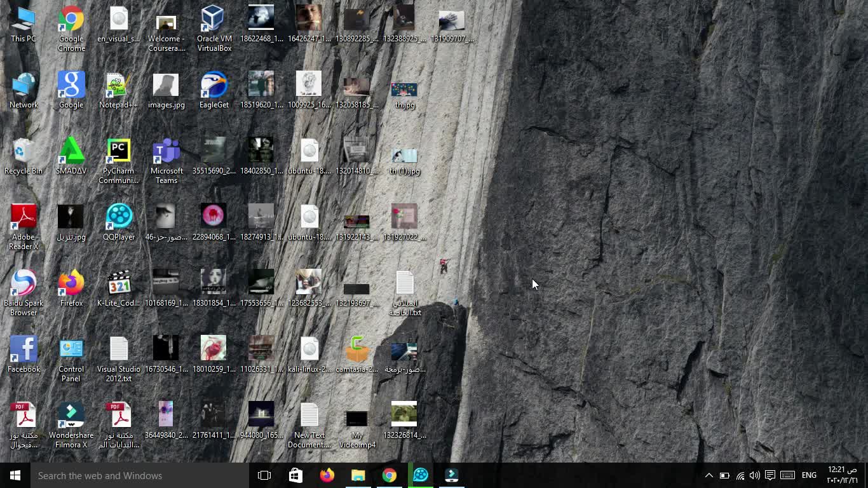Open the Wi-Fi network tray icon

[740, 475]
